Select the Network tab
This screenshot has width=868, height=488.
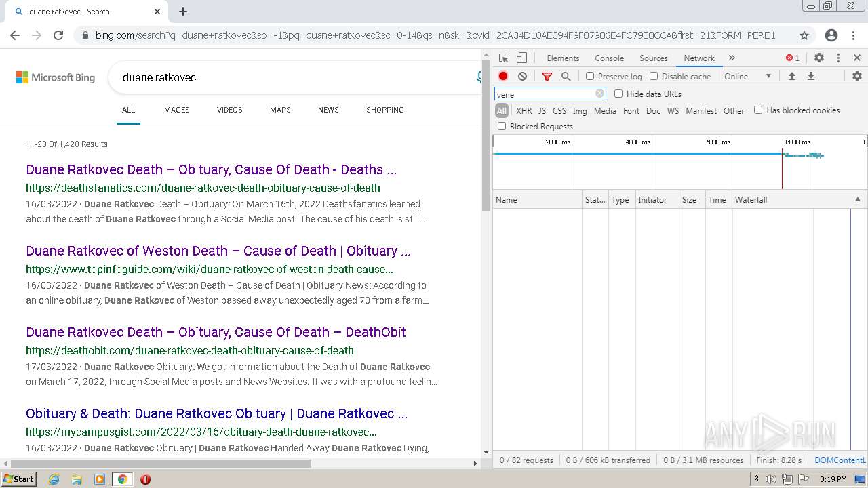(699, 58)
